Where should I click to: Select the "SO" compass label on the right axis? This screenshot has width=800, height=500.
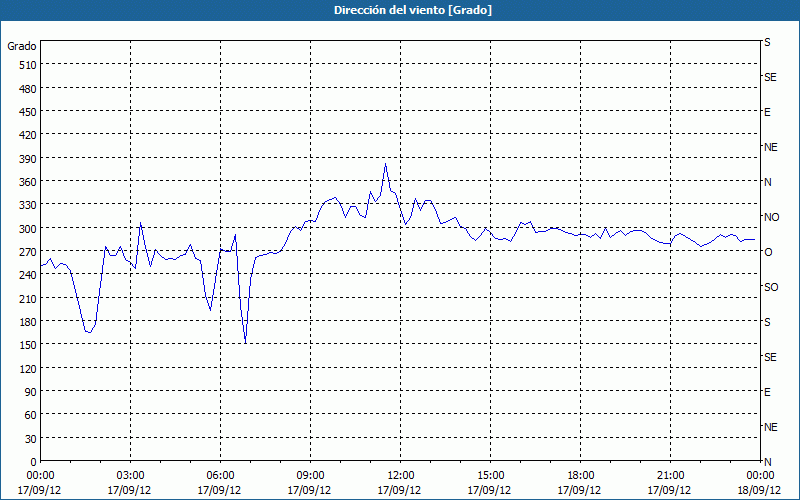tap(771, 287)
